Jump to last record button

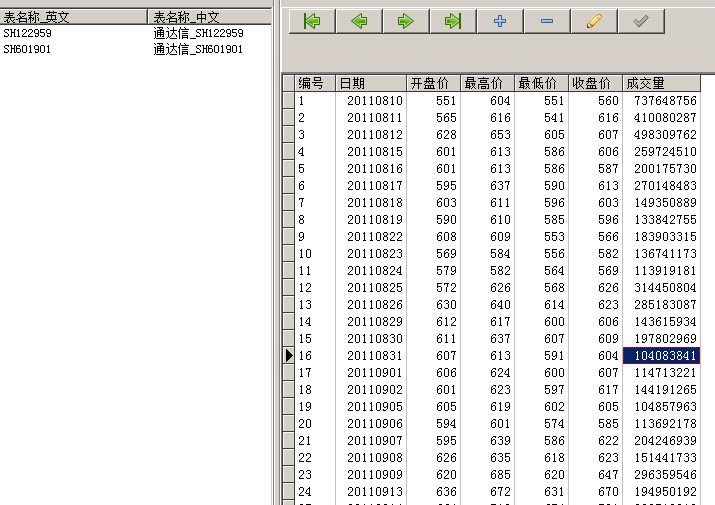click(453, 21)
